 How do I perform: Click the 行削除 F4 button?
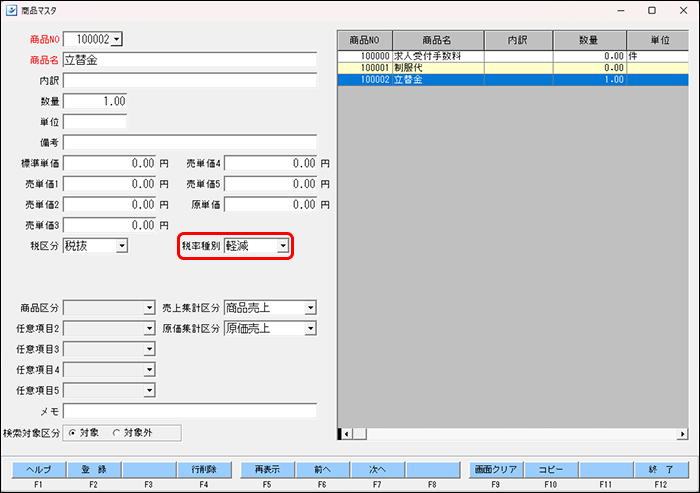click(204, 470)
